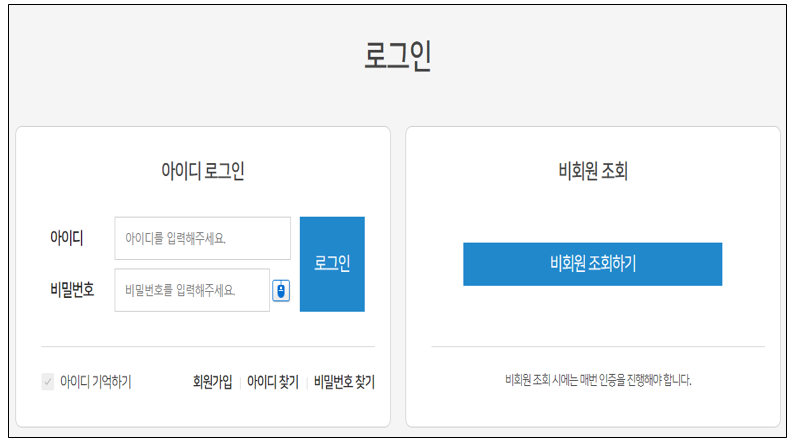Click the 비회원 조회 시에는 매번 인증 notice text
The height and width of the screenshot is (444, 795).
click(x=598, y=380)
